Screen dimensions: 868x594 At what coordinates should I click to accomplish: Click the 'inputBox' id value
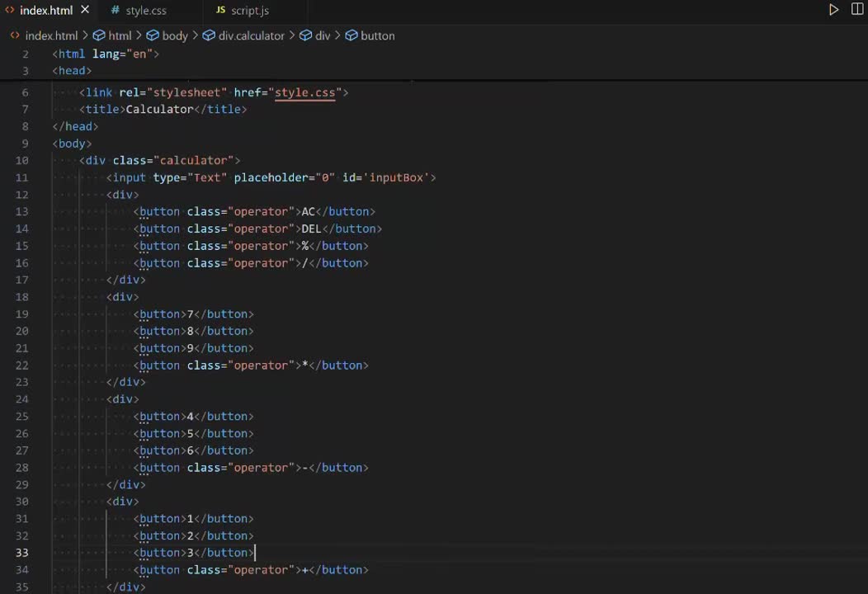[x=396, y=177]
